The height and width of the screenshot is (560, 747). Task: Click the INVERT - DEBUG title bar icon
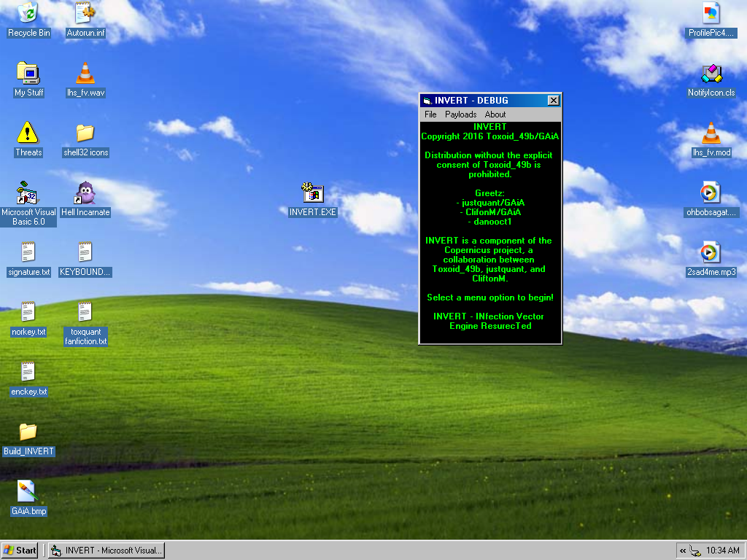(x=427, y=101)
